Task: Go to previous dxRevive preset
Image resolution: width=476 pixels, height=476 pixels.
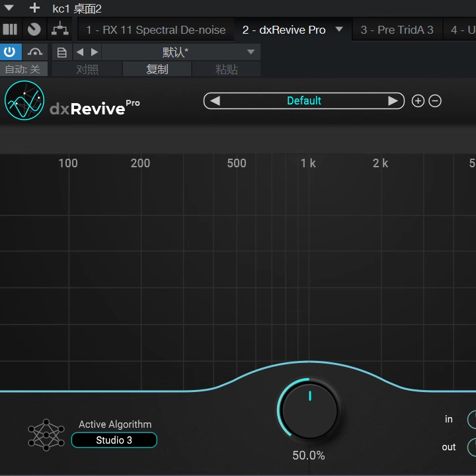Action: point(215,100)
